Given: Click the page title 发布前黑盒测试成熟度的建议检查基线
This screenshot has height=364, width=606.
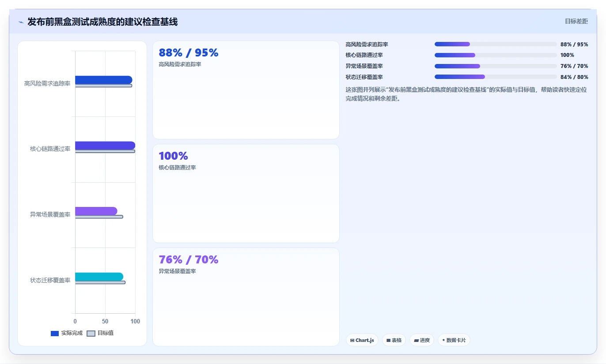Looking at the screenshot, I should 102,22.
